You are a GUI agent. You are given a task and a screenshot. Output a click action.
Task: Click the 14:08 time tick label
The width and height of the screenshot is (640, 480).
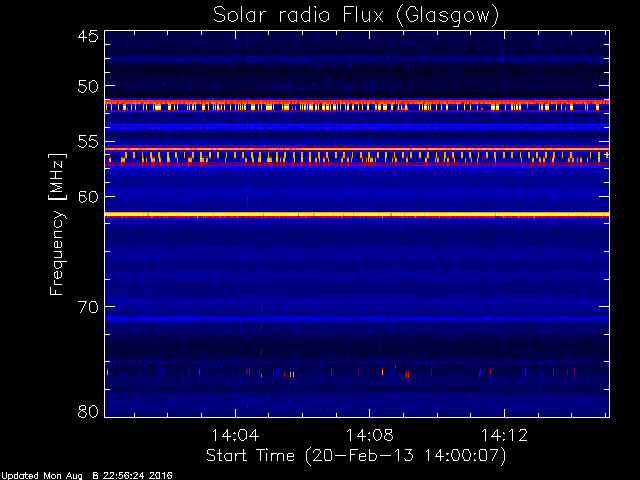pos(370,435)
